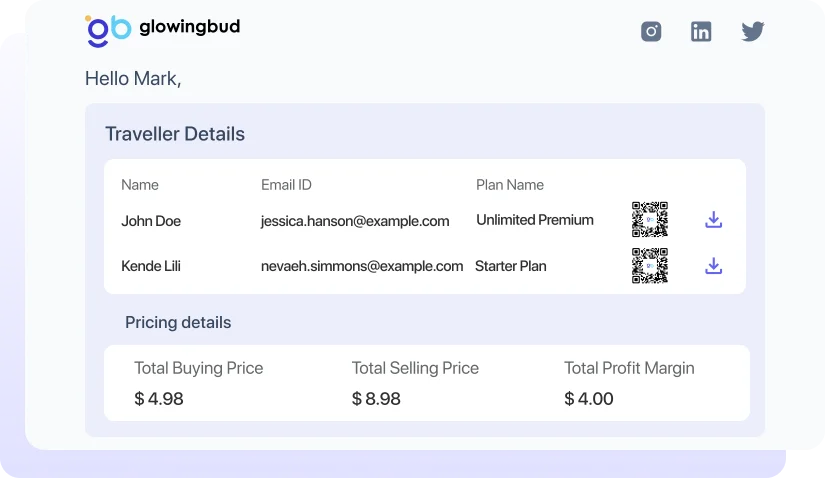Click the Pricing details heading
The image size is (825, 478).
point(178,323)
